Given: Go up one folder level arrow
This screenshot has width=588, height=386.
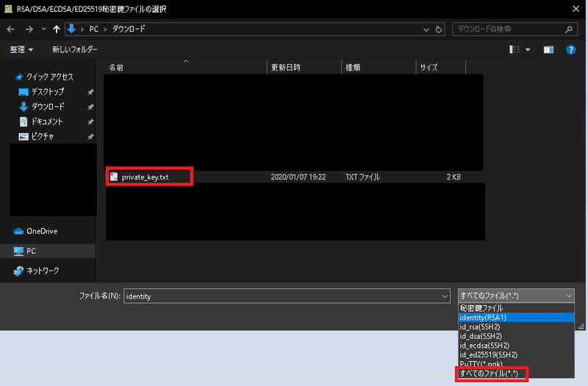Looking at the screenshot, I should pos(57,29).
